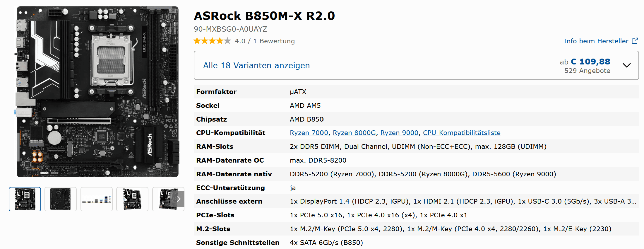The width and height of the screenshot is (644, 249).
Task: Open the Ryzen 7000 compatibility link
Action: click(309, 133)
